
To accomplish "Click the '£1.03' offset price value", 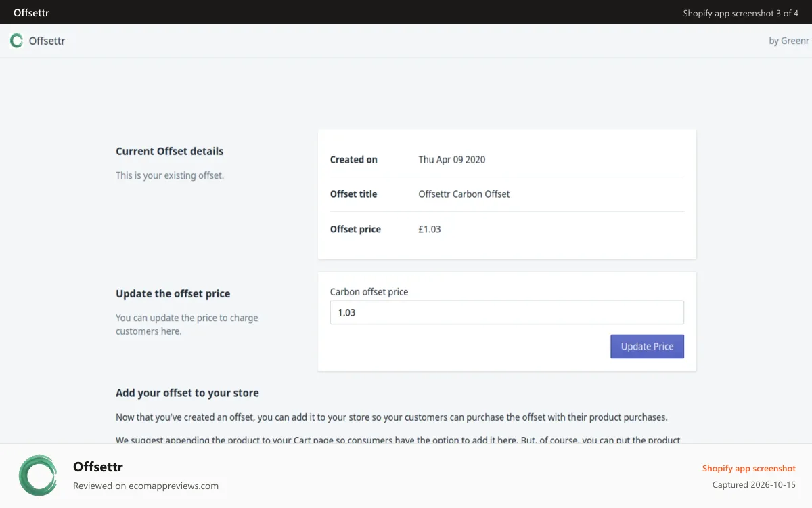I will click(429, 229).
